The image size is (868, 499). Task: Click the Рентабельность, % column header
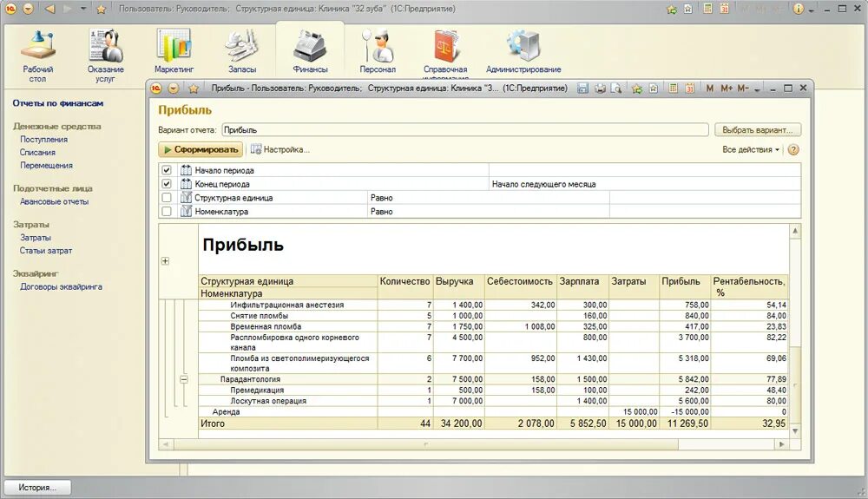click(x=749, y=286)
